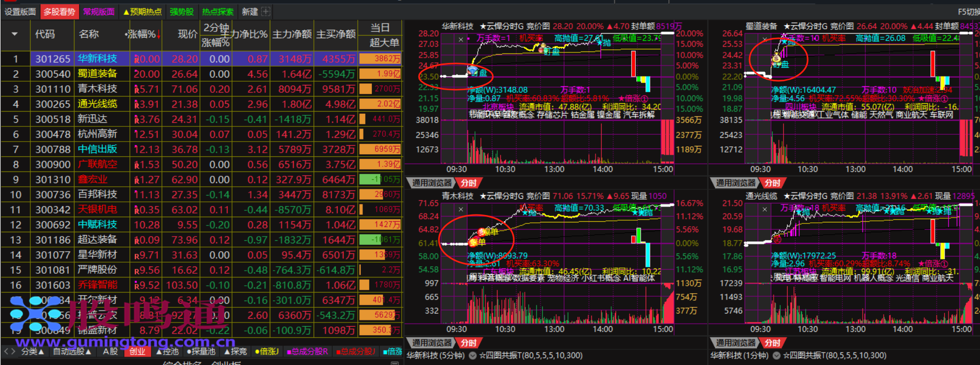This screenshot has height=365, width=980.
Task: Switch to the 常规版面 tab
Action: [98, 12]
